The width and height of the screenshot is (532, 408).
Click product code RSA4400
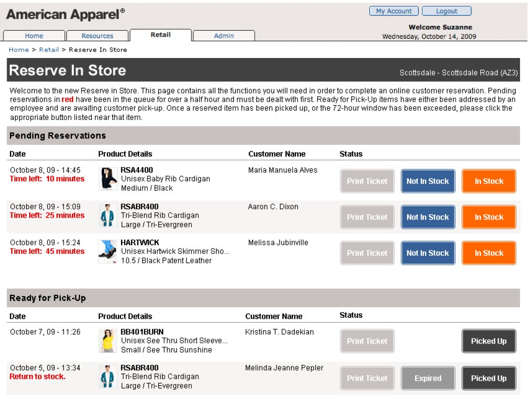[x=137, y=170]
